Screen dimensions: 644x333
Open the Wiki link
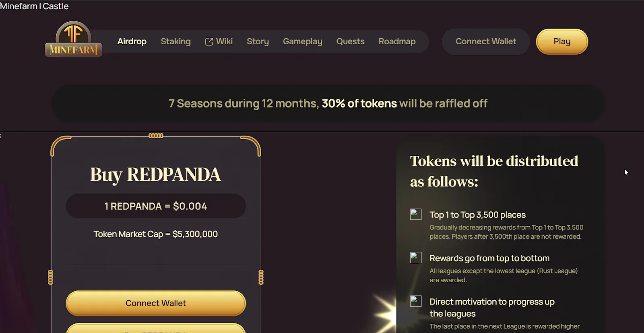click(219, 41)
